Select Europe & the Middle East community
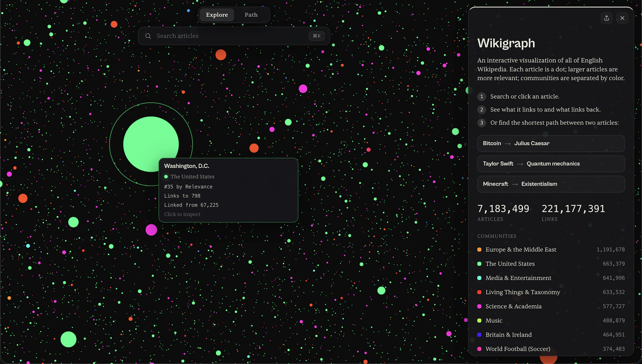Image resolution: width=642 pixels, height=364 pixels. point(551,250)
